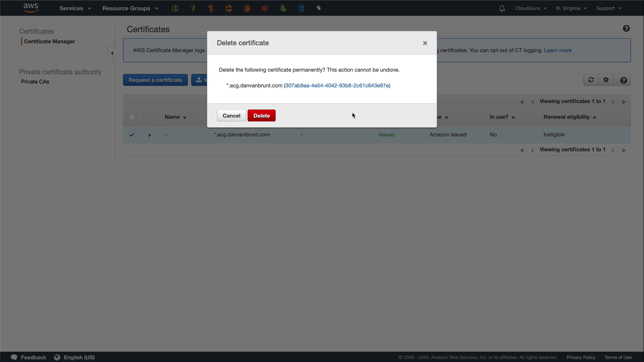Click the refresh certificates icon
The image size is (644, 362).
pos(591,80)
